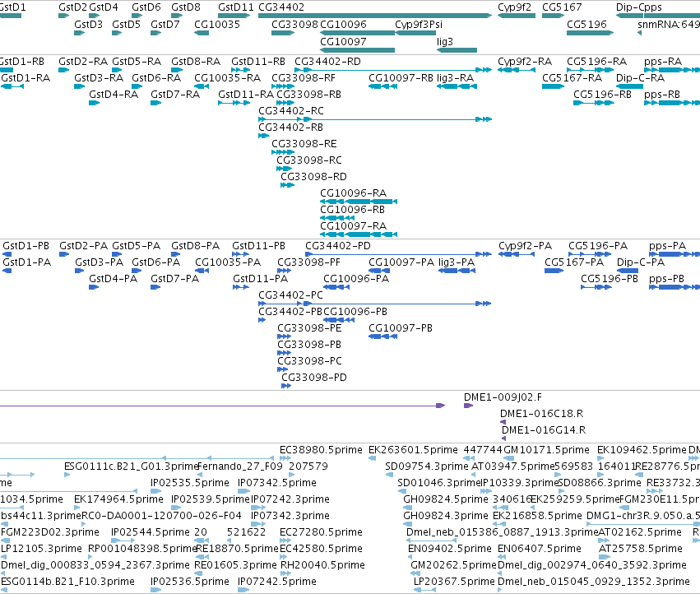Viewport: 700px width, 594px height.
Task: Select the GstD8-RA transcript label
Action: coord(196,61)
